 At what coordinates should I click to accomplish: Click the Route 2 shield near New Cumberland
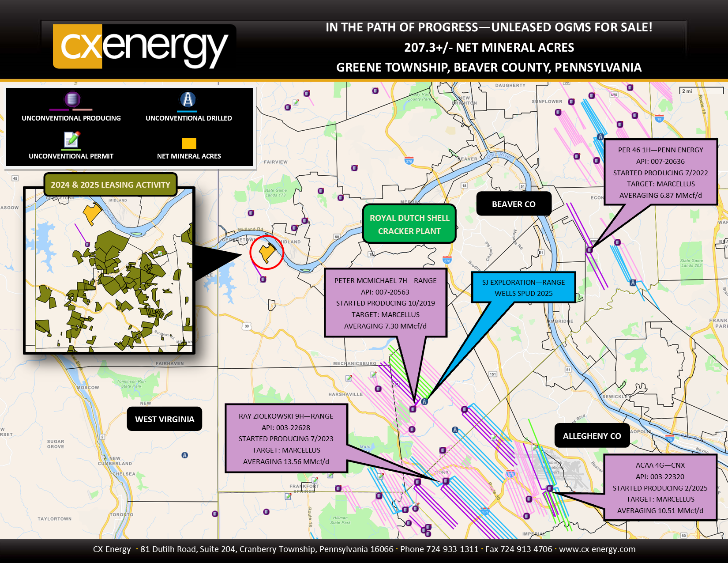pyautogui.click(x=102, y=437)
